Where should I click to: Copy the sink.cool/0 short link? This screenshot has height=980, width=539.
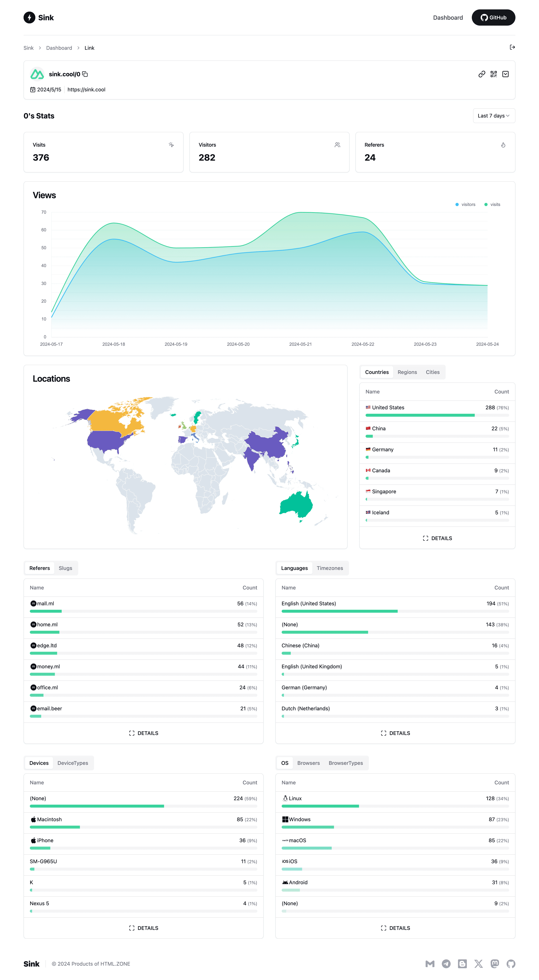[x=85, y=74]
